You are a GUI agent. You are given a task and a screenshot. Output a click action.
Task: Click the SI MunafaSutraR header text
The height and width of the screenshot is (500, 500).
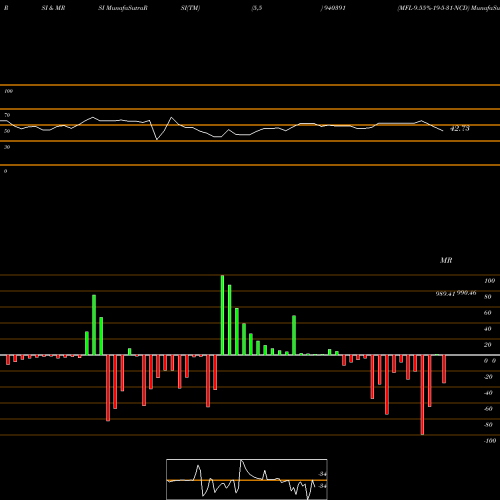123,8
